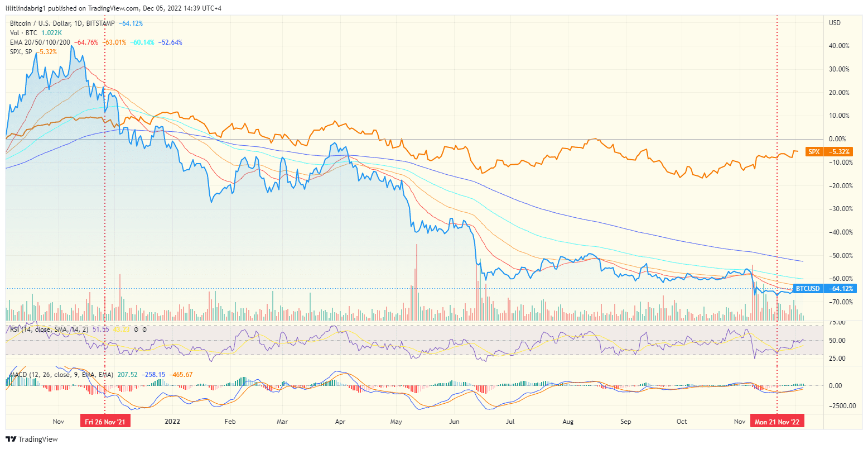The width and height of the screenshot is (868, 449).
Task: Select the 51.55 RSI value readout
Action: click(x=102, y=329)
